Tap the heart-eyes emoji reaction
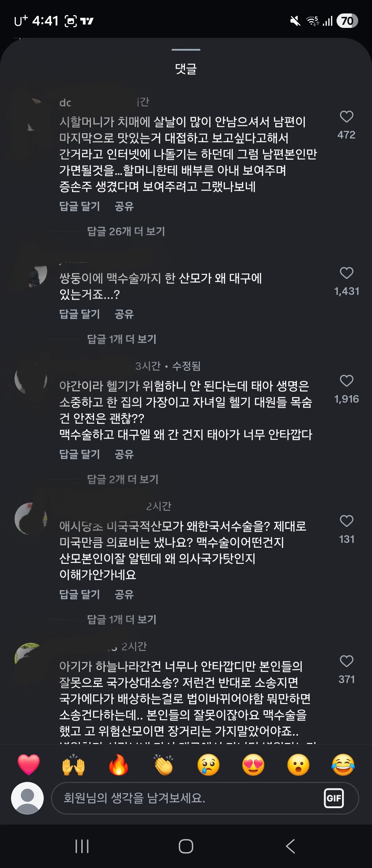The image size is (372, 868). coord(254,765)
